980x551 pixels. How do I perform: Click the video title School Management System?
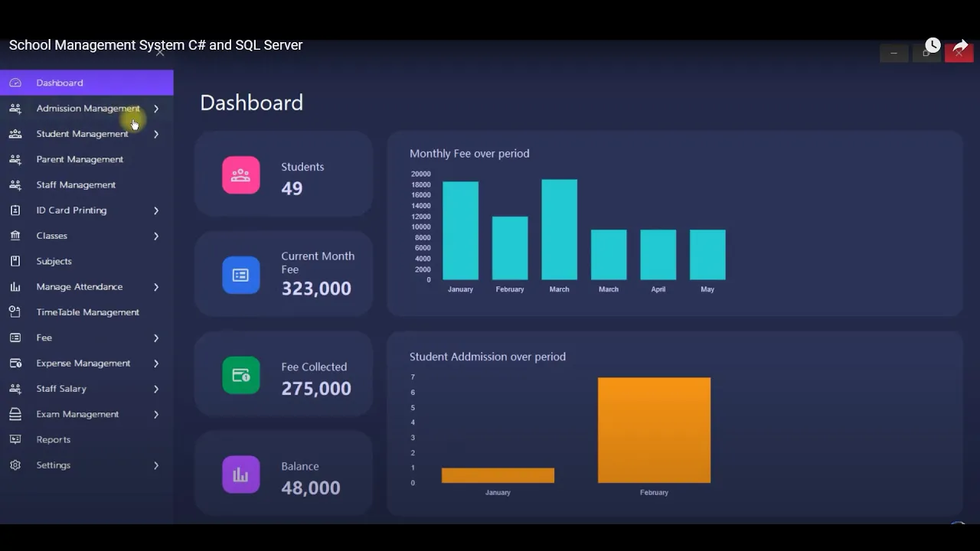[155, 45]
